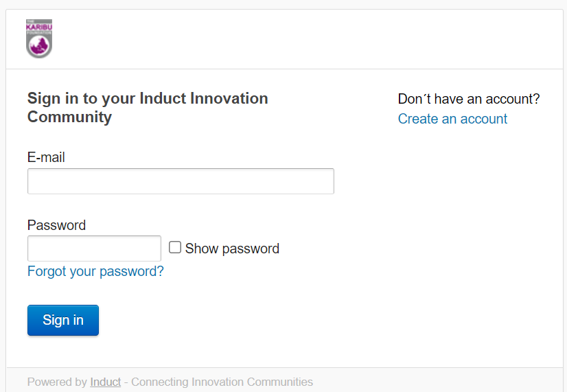Click the 'Show password' label text
Viewport: 567px width, 392px height.
point(232,249)
